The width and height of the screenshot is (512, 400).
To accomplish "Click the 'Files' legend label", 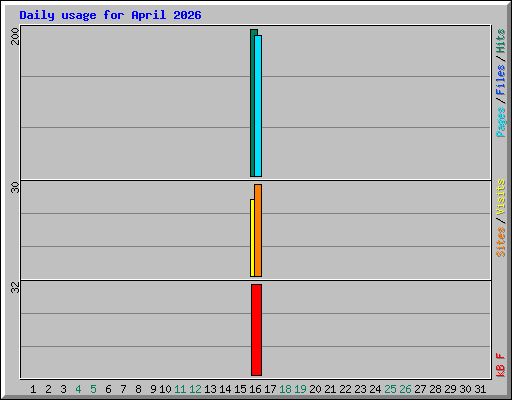I will [x=500, y=79].
